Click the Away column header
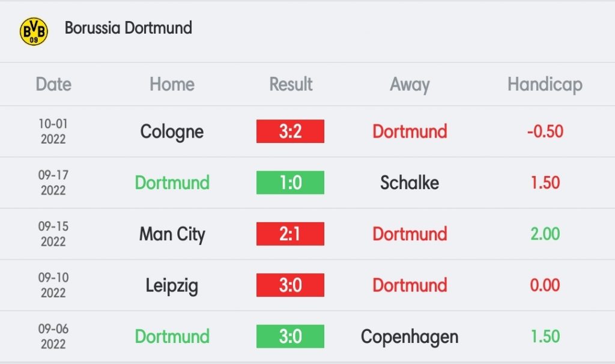The height and width of the screenshot is (364, 615). [410, 85]
